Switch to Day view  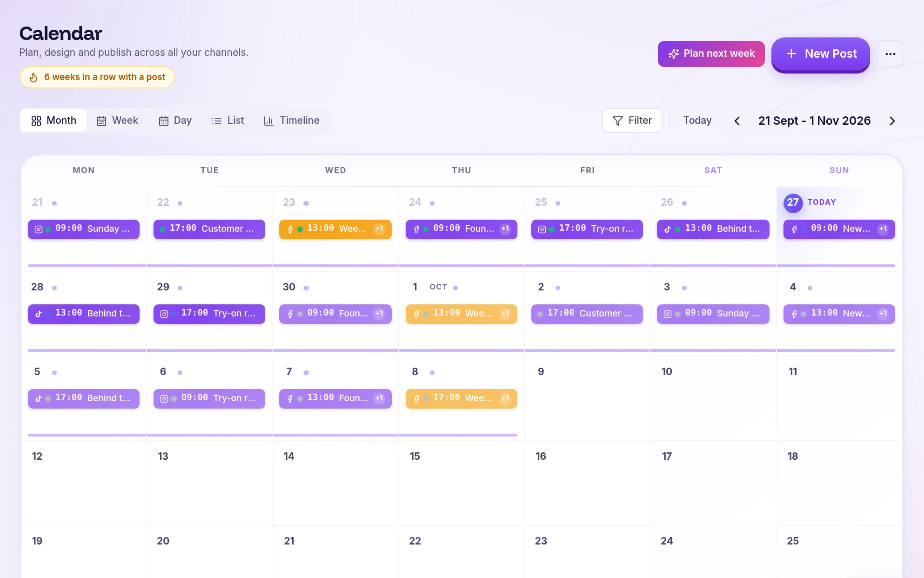(175, 121)
